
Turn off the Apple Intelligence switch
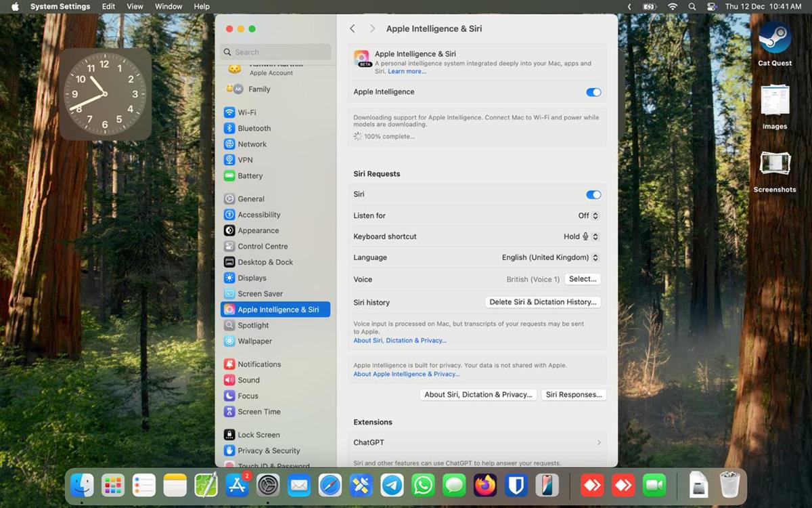click(x=593, y=92)
